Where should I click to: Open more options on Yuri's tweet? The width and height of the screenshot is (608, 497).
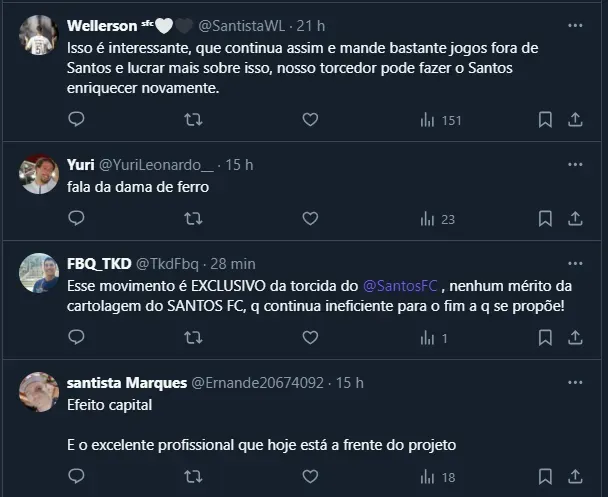pyautogui.click(x=575, y=164)
